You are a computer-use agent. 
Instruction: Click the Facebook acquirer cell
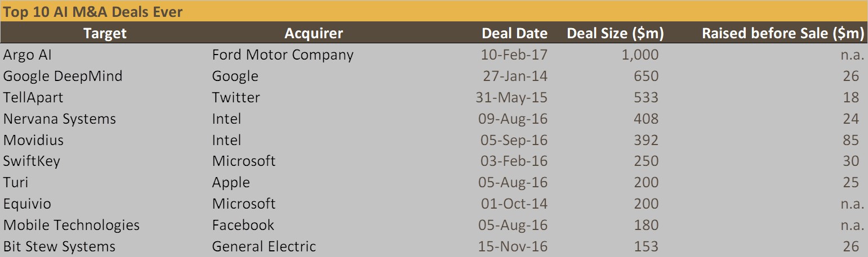pos(243,225)
